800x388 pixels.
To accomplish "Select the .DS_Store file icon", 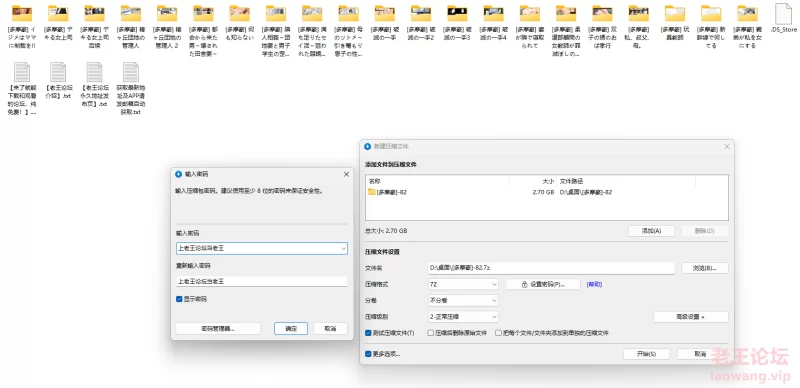I will click(784, 13).
